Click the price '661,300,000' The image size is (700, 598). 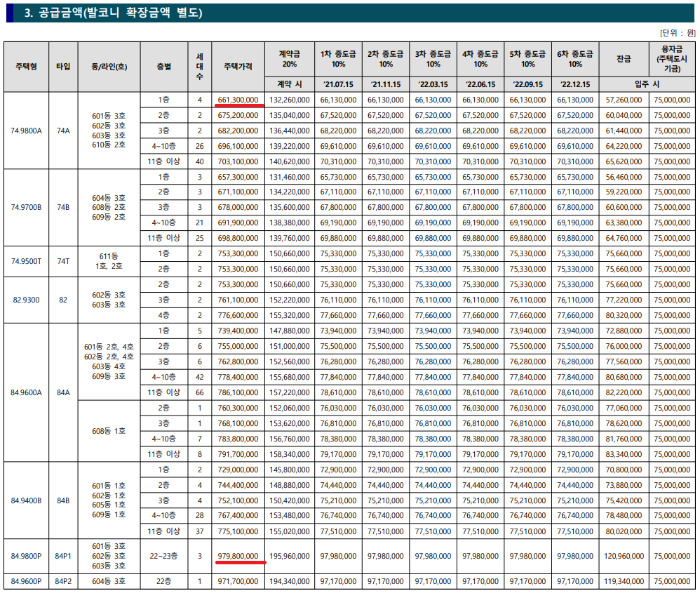tap(238, 100)
